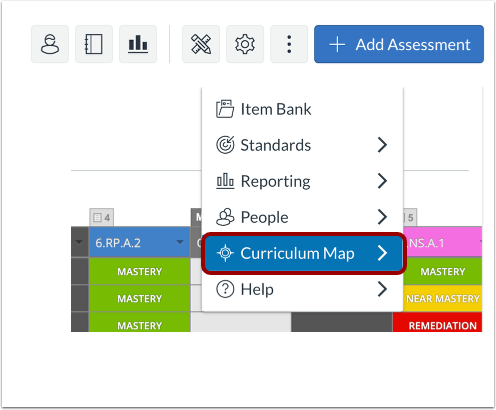Click the Curriculum Map crosshair icon
Screen dimensions: 496x410
pyautogui.click(x=225, y=253)
